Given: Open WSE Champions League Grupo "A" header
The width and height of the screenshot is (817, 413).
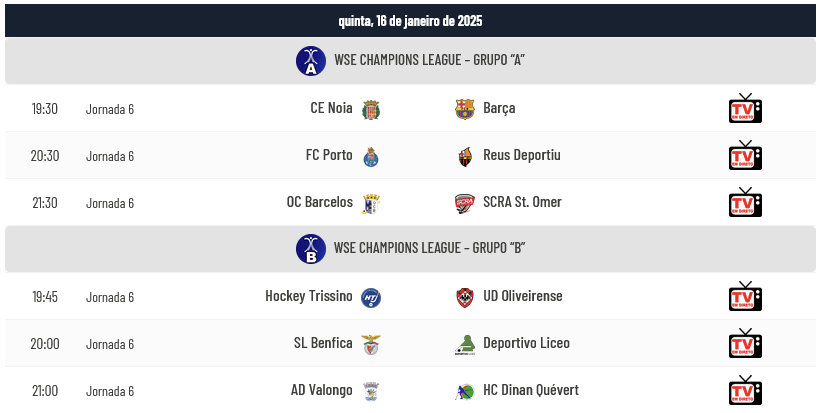Looking at the screenshot, I should click(x=410, y=61).
